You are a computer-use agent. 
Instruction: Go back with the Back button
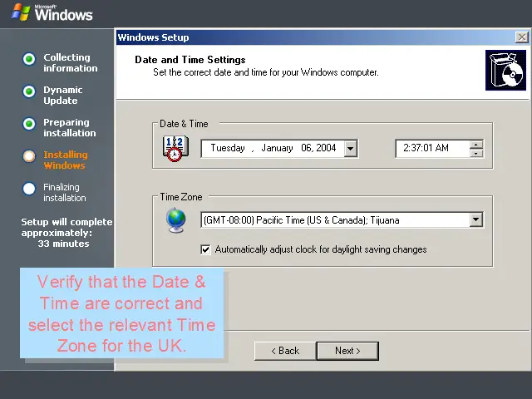click(x=284, y=351)
